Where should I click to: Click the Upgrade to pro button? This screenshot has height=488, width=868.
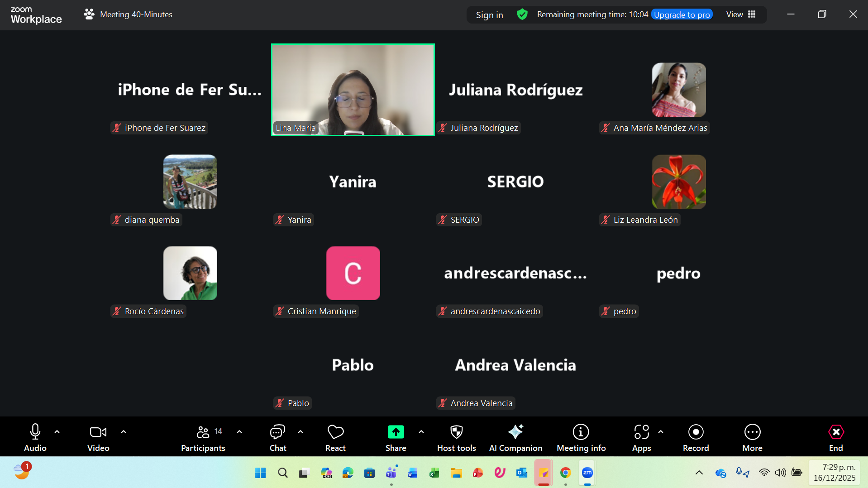coord(682,14)
